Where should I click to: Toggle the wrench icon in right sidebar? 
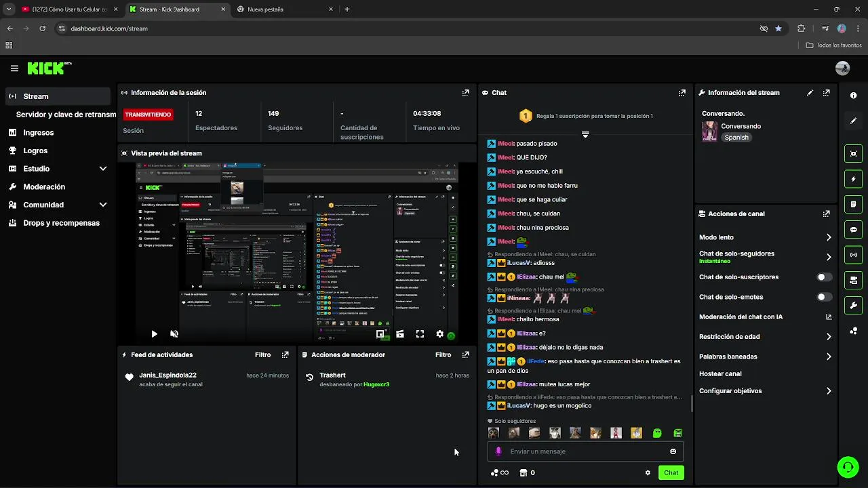click(x=853, y=305)
